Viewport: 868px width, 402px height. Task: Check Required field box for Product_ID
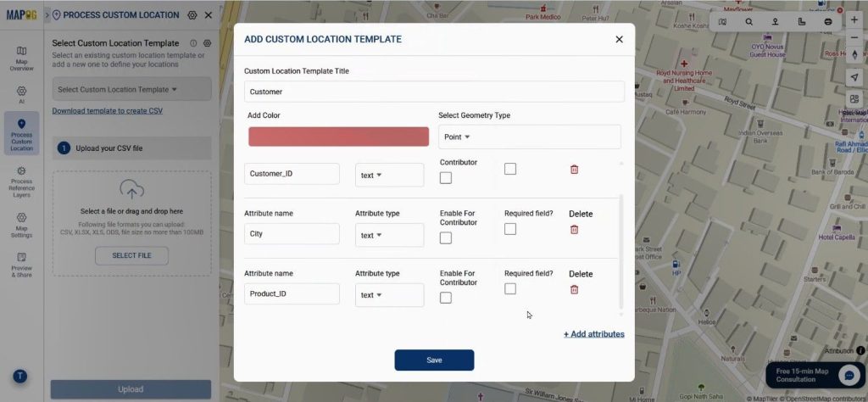pos(510,289)
